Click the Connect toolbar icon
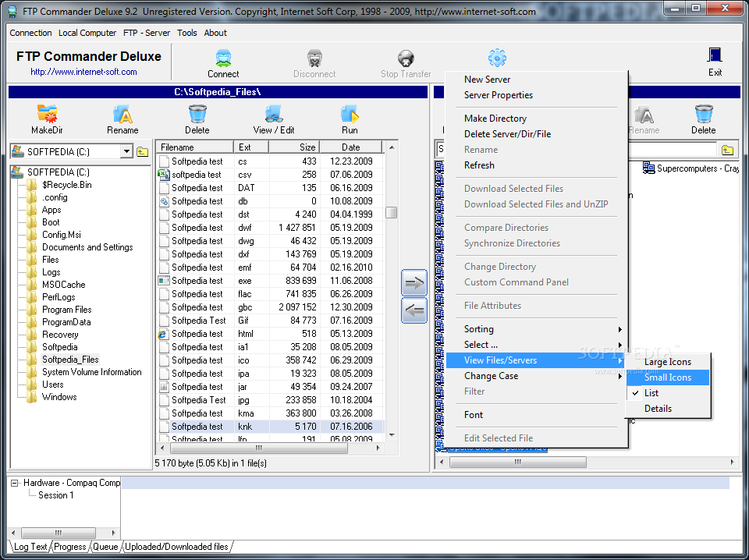 (223, 58)
